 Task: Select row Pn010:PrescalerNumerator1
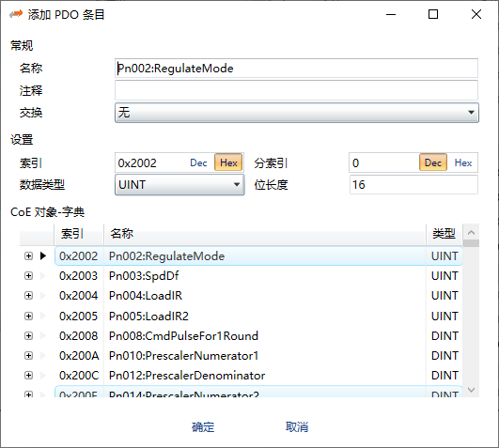(258, 355)
